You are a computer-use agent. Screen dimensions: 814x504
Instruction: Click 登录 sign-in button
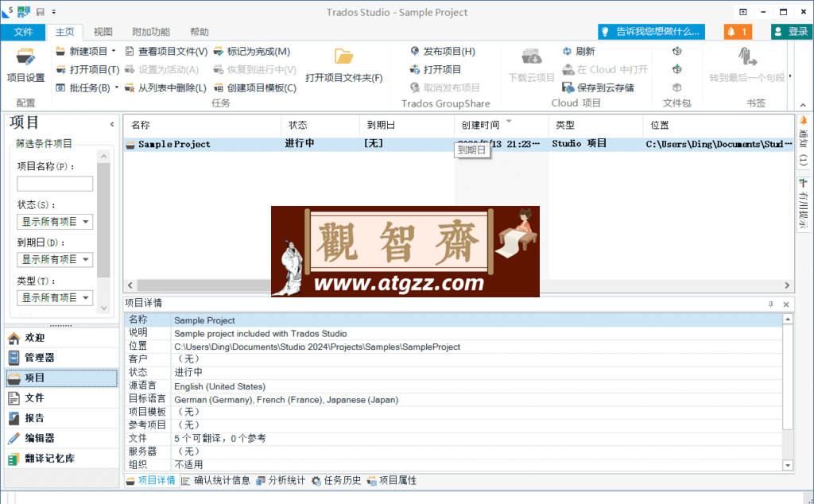tap(791, 32)
